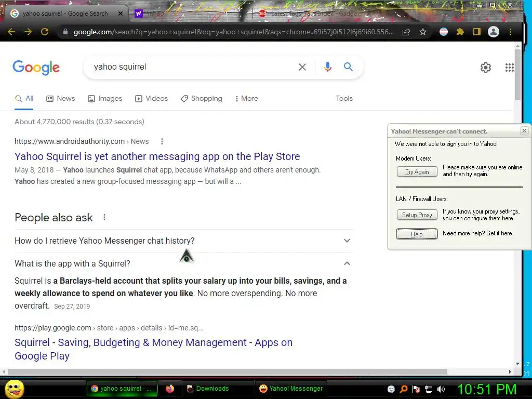
Task: Open Chrome three-dot menu
Action: (x=510, y=32)
